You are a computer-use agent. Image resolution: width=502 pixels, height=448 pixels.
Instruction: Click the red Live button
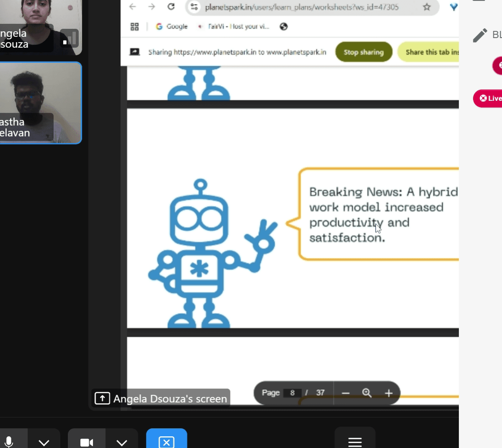pyautogui.click(x=487, y=98)
